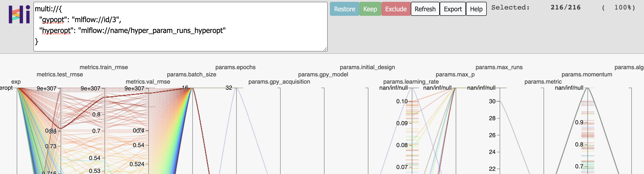Click the red Exclude button
This screenshot has height=174, width=644.
[x=395, y=9]
